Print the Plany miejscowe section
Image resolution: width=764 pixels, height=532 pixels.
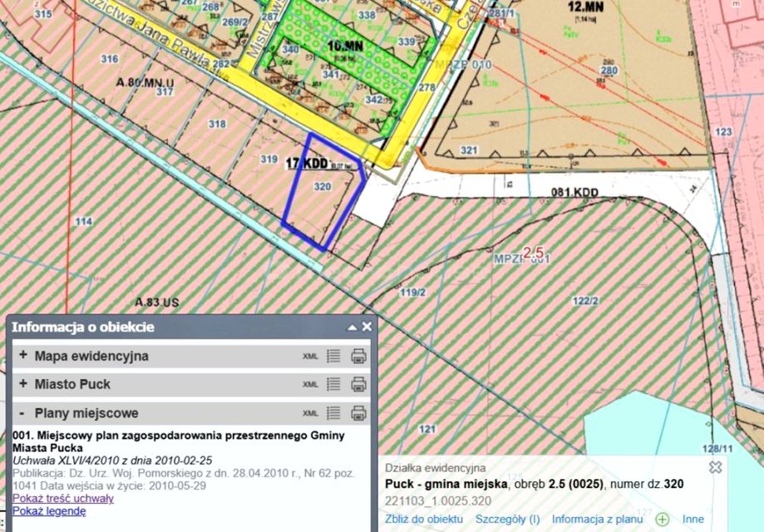(358, 413)
